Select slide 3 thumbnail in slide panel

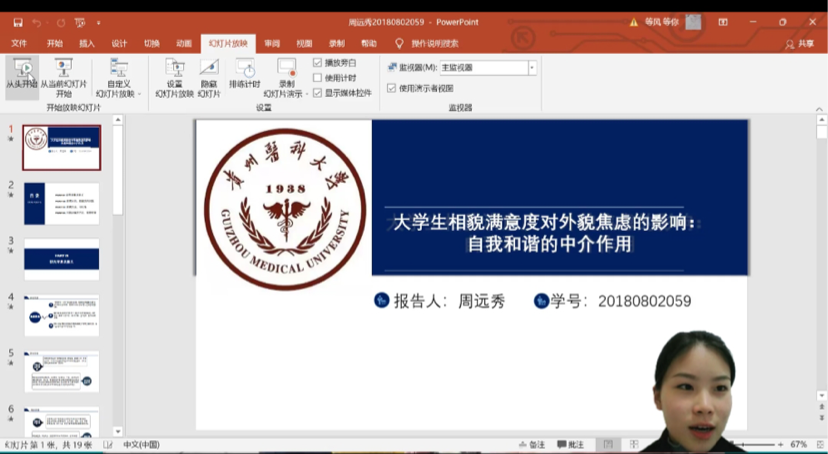click(61, 258)
